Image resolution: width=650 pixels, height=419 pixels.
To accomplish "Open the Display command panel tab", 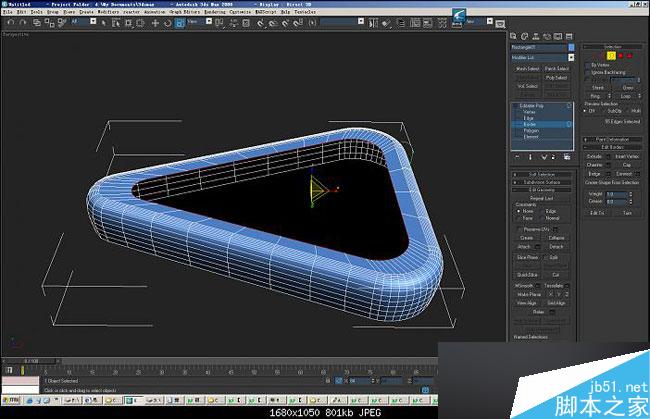I will point(558,36).
